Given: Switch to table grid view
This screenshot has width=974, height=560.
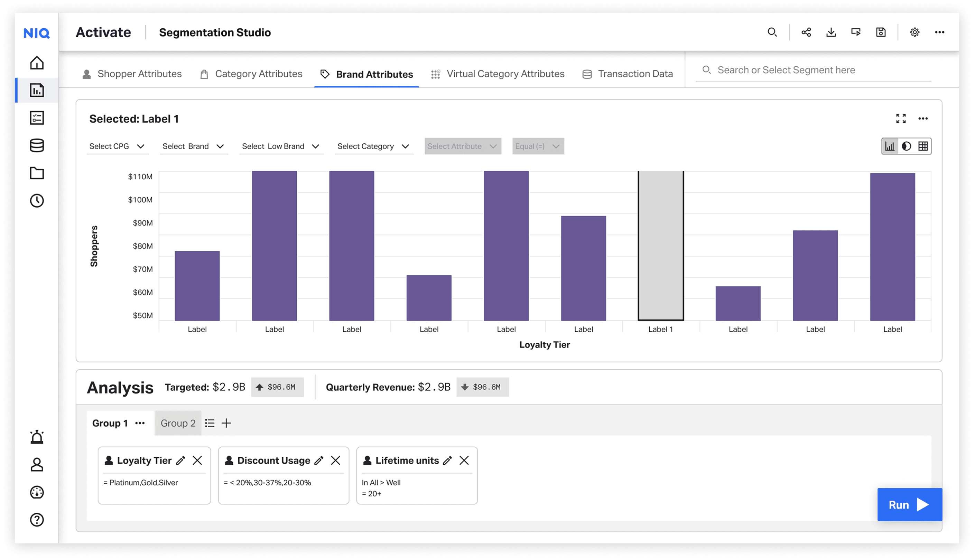Looking at the screenshot, I should point(923,146).
